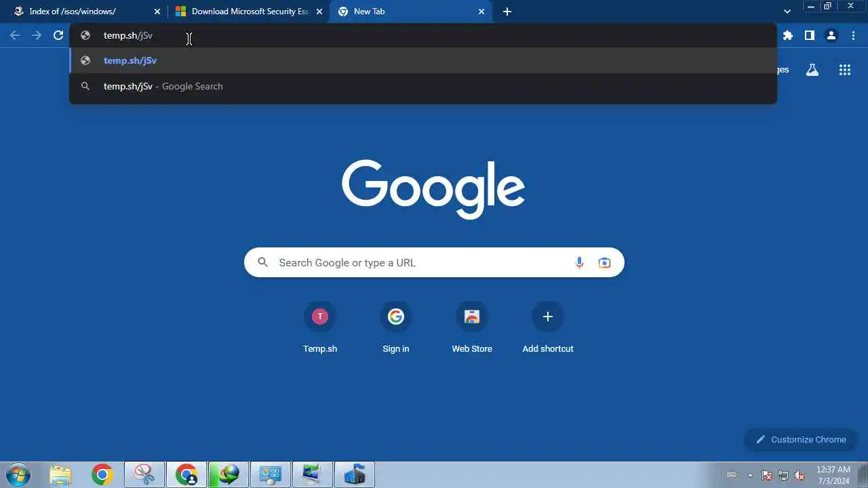Select temp.sh/jSv - Google Search suggestion
The width and height of the screenshot is (868, 488).
[x=422, y=86]
